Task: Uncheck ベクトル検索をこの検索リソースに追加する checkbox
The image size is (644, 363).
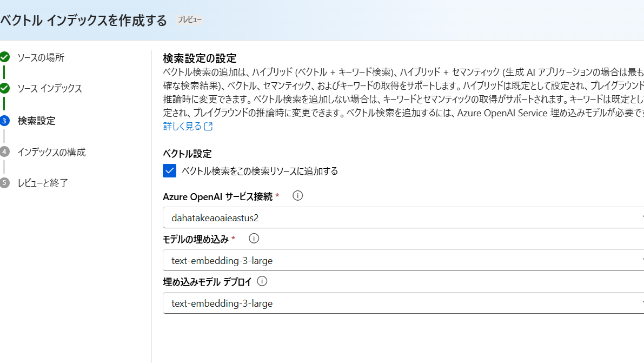Action: (170, 170)
